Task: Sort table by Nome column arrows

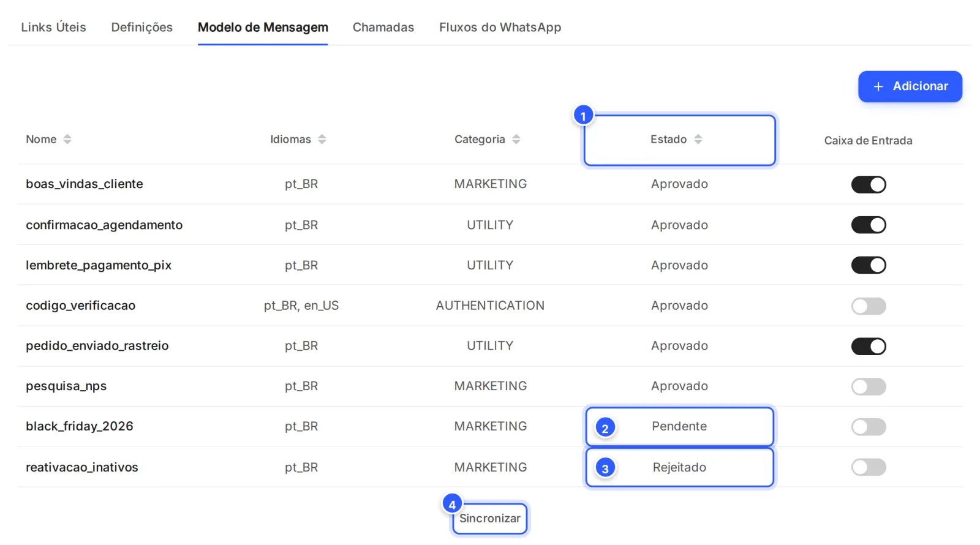Action: [x=67, y=140]
